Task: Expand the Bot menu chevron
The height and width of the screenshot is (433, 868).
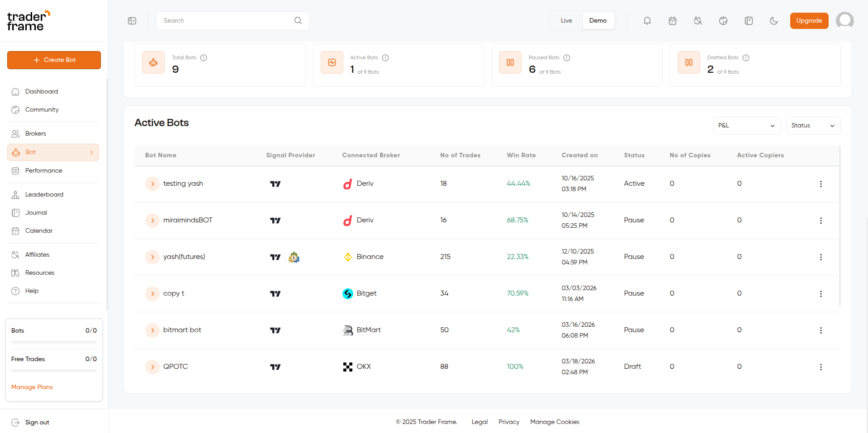Action: coord(91,152)
